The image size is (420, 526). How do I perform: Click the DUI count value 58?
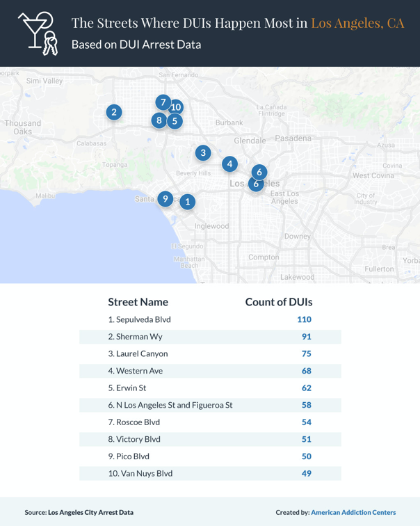click(x=307, y=405)
